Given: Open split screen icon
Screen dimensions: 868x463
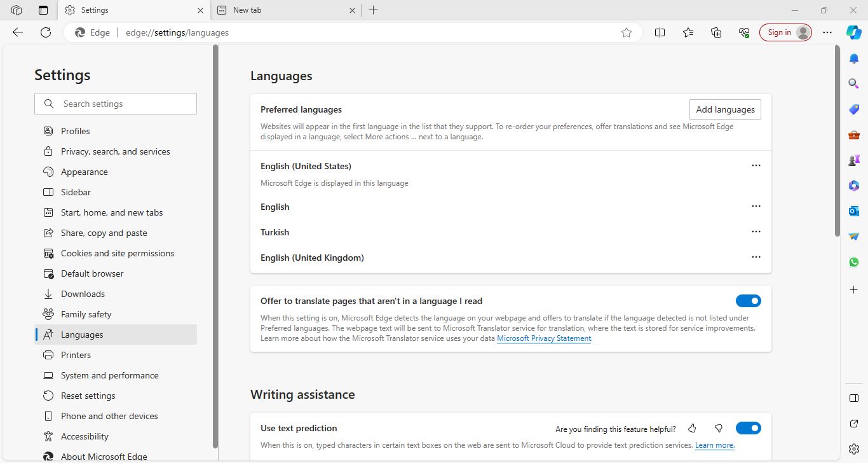Looking at the screenshot, I should point(660,32).
